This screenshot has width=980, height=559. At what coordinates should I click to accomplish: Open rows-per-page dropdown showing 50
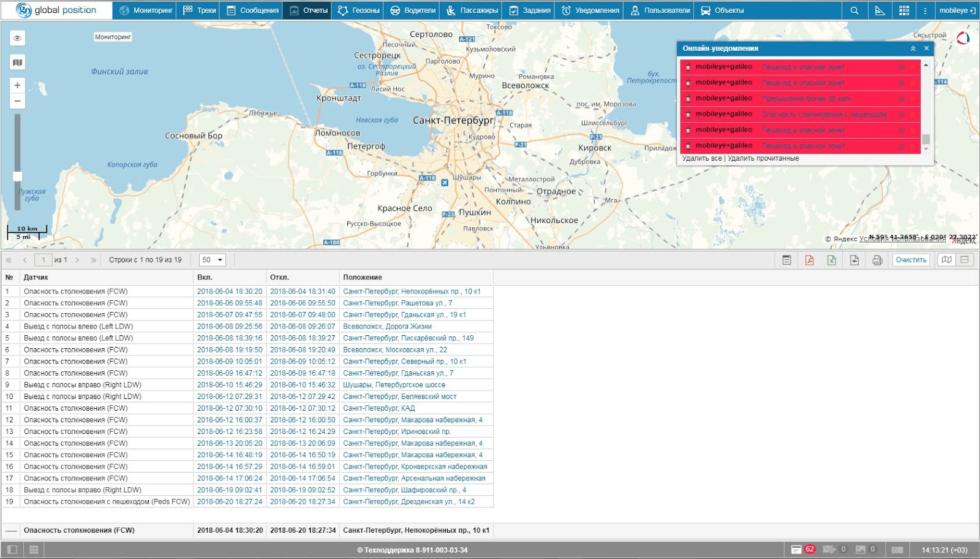tap(213, 260)
